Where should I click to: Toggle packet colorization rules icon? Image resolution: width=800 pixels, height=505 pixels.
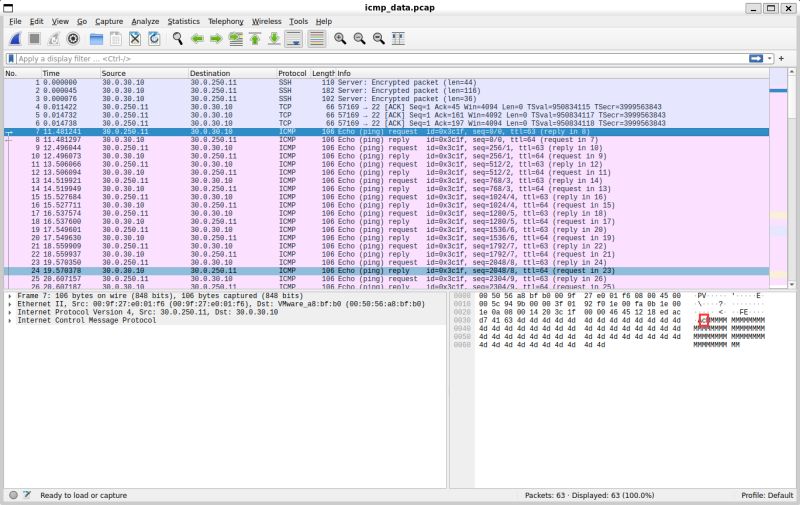(x=316, y=39)
